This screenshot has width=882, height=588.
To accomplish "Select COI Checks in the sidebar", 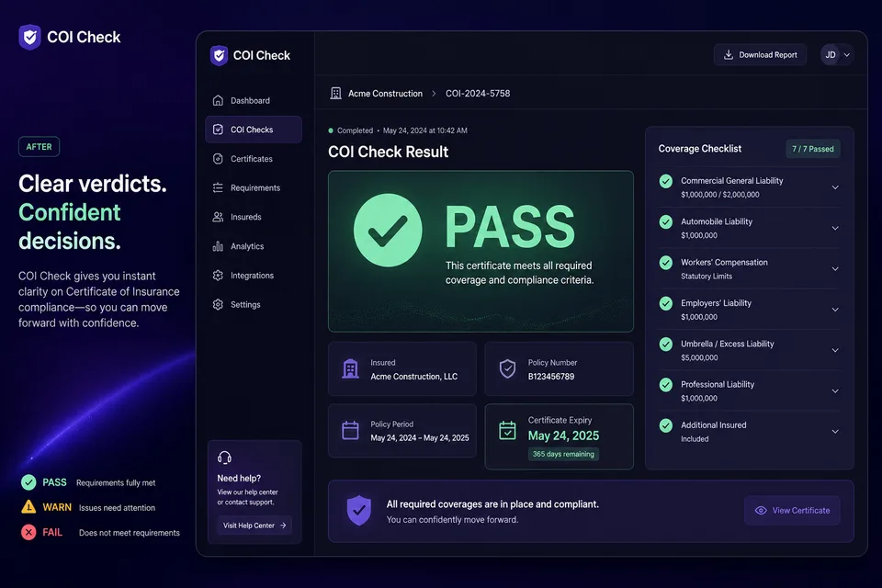I will (x=254, y=130).
